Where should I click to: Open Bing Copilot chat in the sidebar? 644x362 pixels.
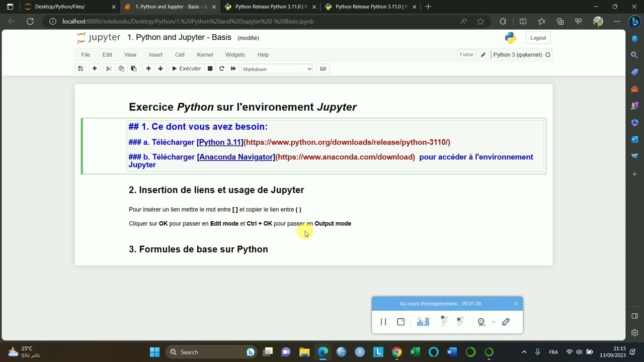point(634,22)
